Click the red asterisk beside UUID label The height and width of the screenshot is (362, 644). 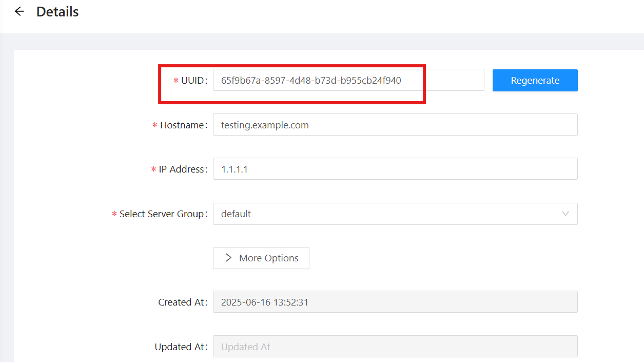(176, 81)
